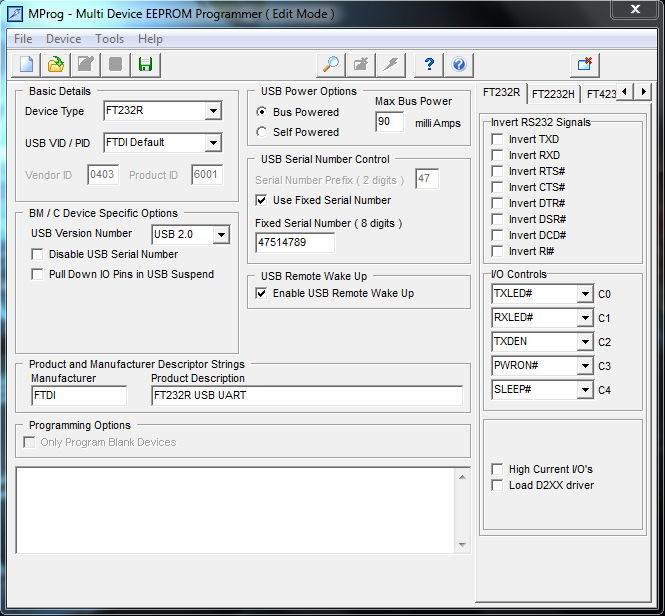
Task: Open the Tools menu
Action: [109, 39]
